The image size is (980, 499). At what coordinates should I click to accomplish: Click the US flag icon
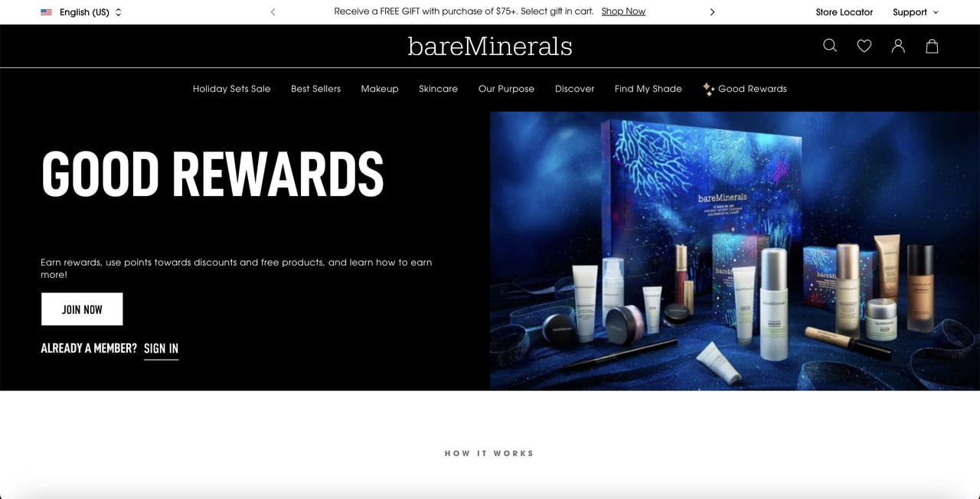coord(47,12)
